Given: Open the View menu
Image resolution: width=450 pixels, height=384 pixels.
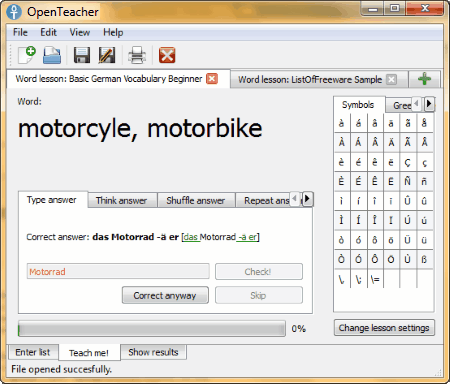Looking at the screenshot, I should [80, 32].
